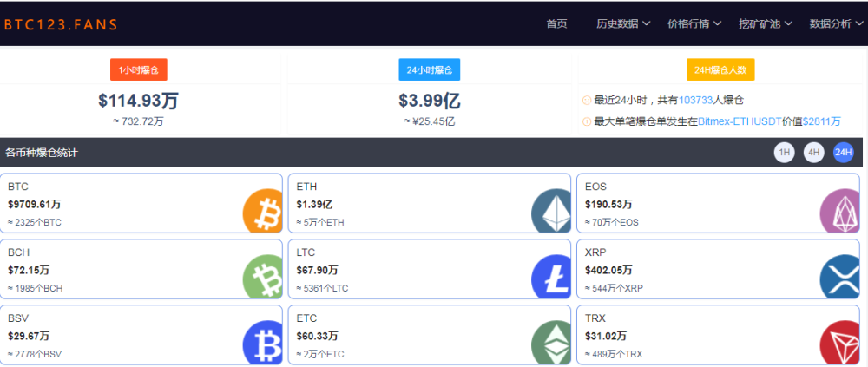868x367 pixels.
Task: Click the Ethereum diamond icon in the ETH card
Action: click(551, 210)
